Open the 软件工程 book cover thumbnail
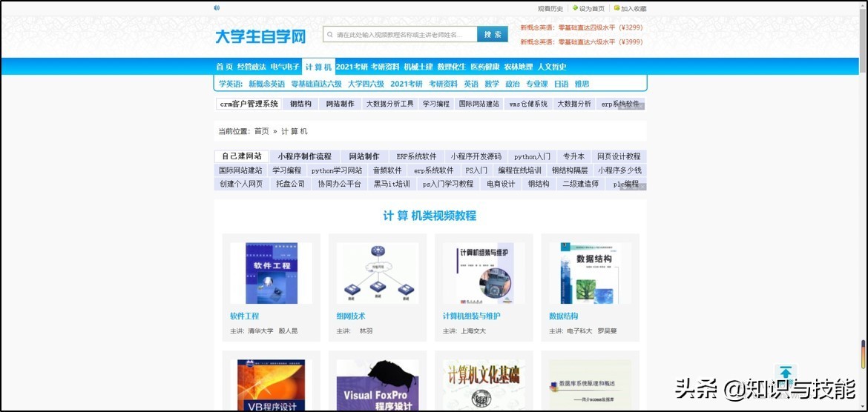Image resolution: width=868 pixels, height=412 pixels. [272, 273]
